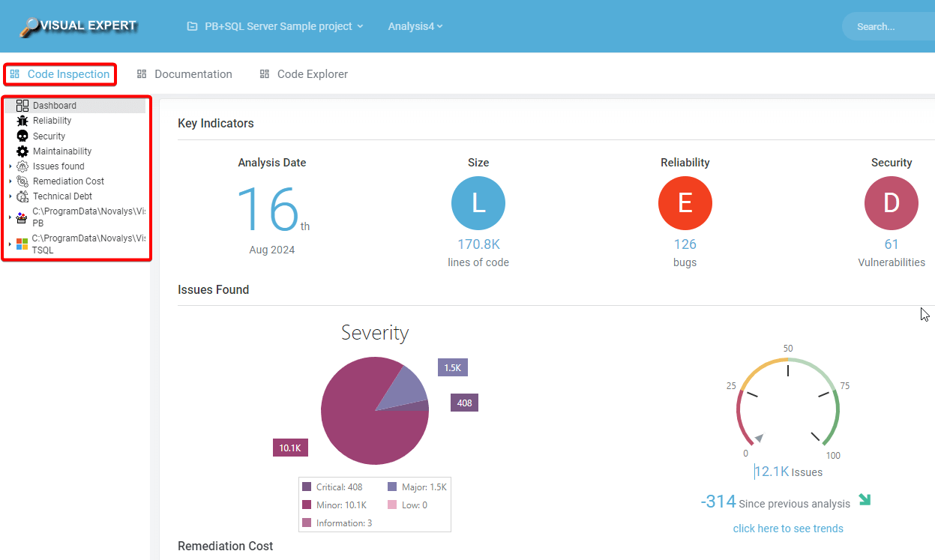Click the Reliability bug icon

[x=22, y=121]
